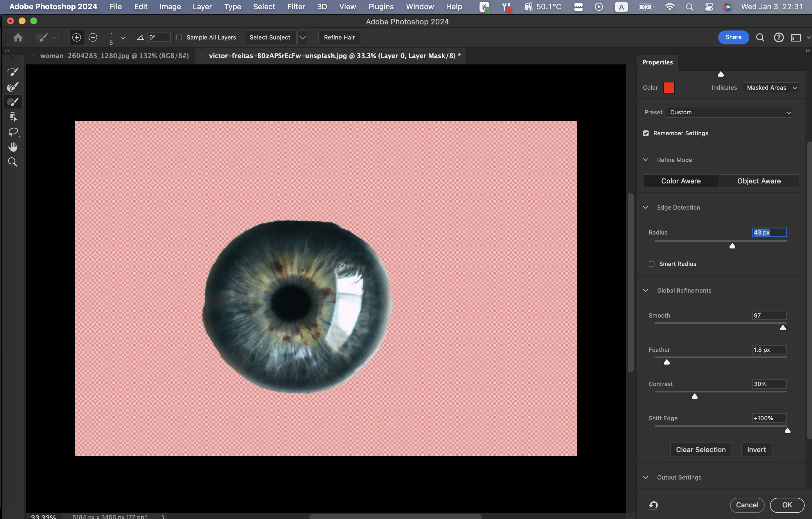Click the Home icon

[18, 37]
